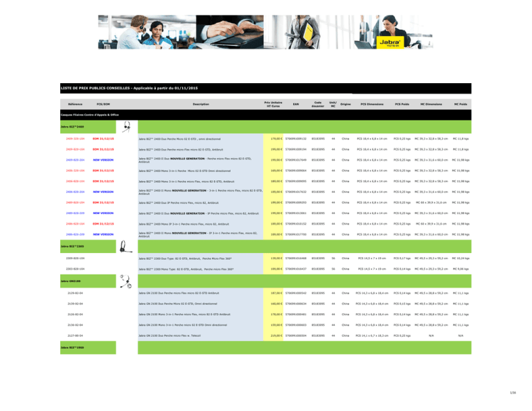Click the 'Prix Unitaire HT Euros' column header
The width and height of the screenshot is (532, 411).
coord(273,104)
